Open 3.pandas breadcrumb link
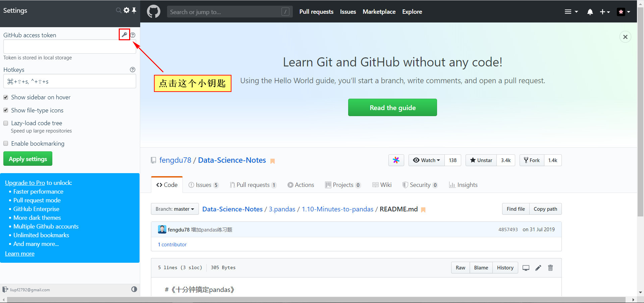This screenshot has height=303, width=644. tap(282, 209)
